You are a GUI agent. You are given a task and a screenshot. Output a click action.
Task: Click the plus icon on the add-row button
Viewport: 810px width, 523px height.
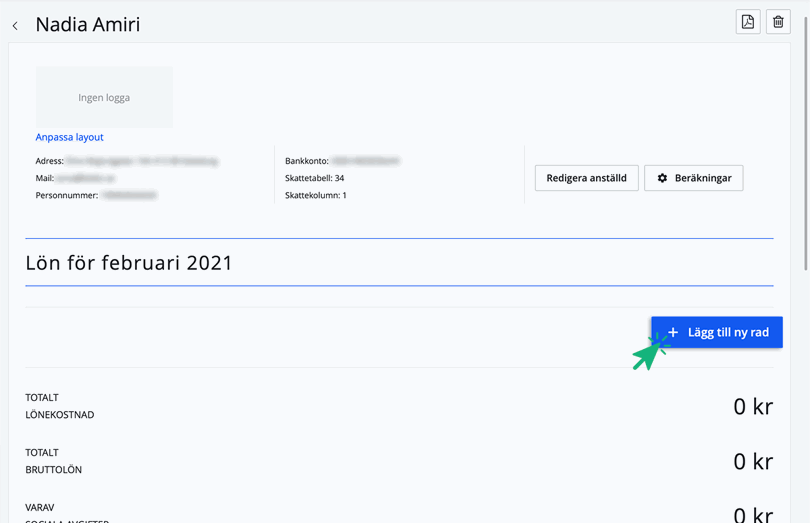(673, 332)
